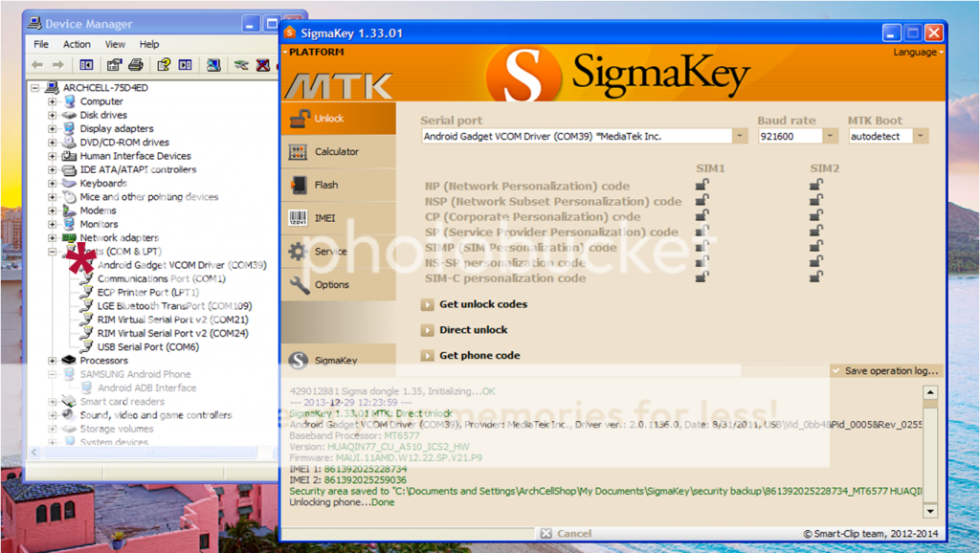Open the MTK Boot autodetect dropdown

pyautogui.click(x=921, y=137)
